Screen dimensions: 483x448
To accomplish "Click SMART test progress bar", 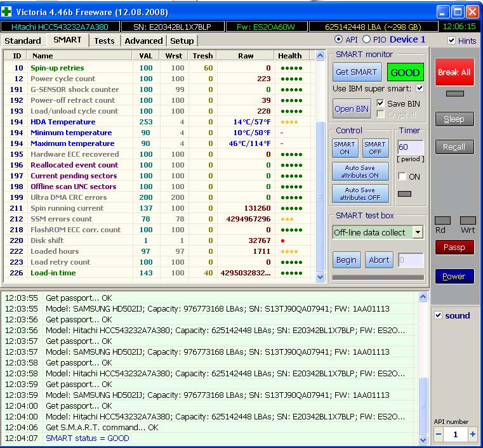I will 378,277.
